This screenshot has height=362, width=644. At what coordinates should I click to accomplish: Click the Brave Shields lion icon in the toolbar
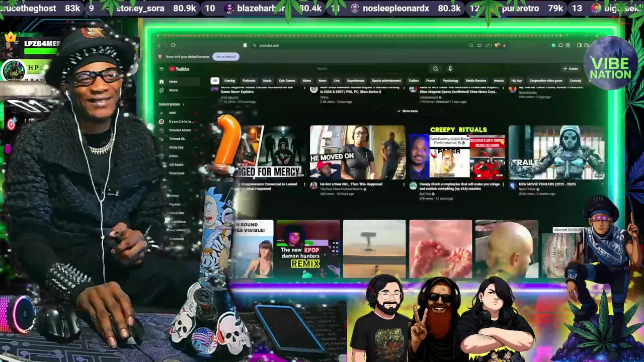coord(497,45)
